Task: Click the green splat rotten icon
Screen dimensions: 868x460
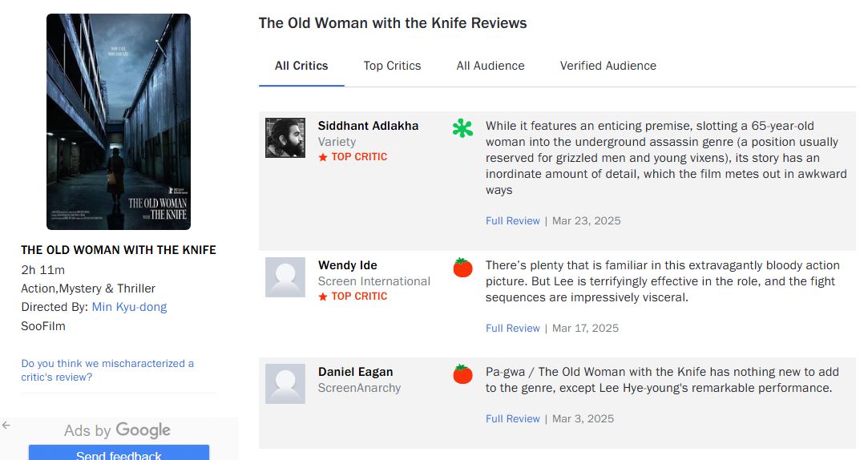Action: click(462, 128)
